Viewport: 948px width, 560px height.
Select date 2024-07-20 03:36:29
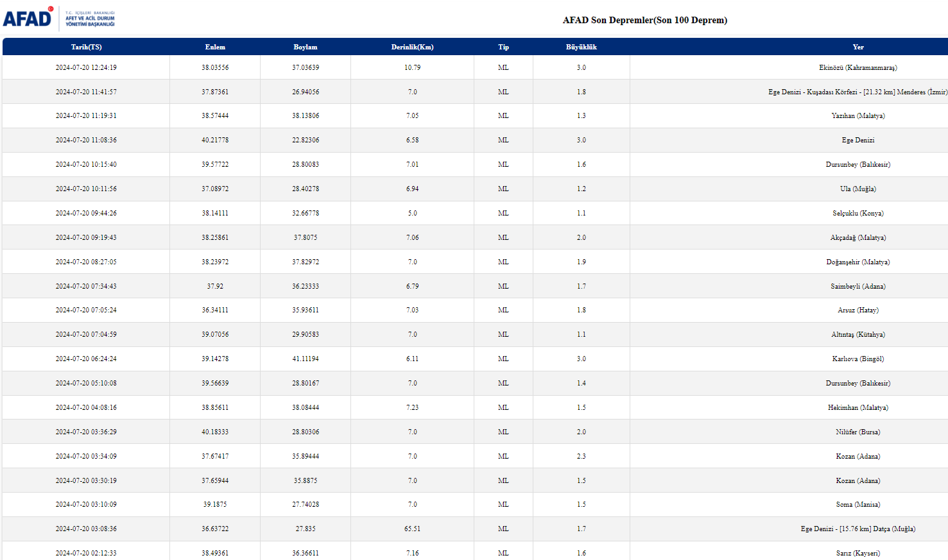[x=86, y=432]
